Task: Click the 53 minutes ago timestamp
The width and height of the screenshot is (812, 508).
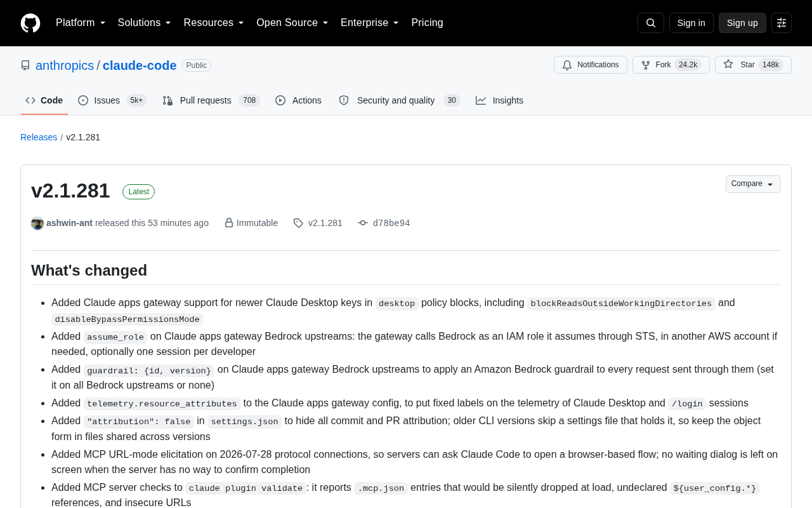Action: [178, 223]
